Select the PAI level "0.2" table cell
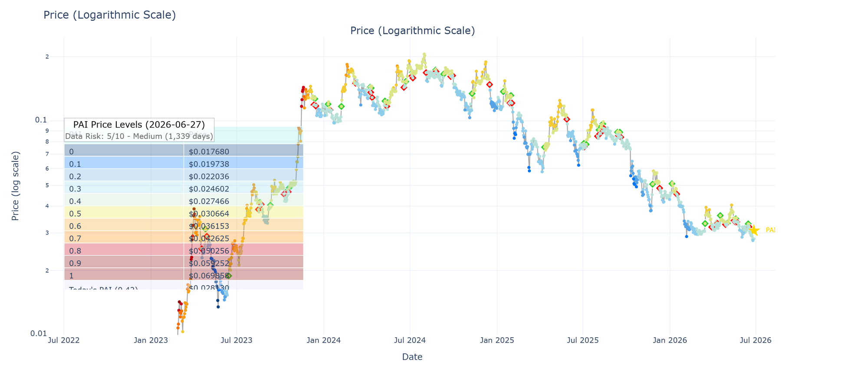This screenshot has height=372, width=868. 124,175
